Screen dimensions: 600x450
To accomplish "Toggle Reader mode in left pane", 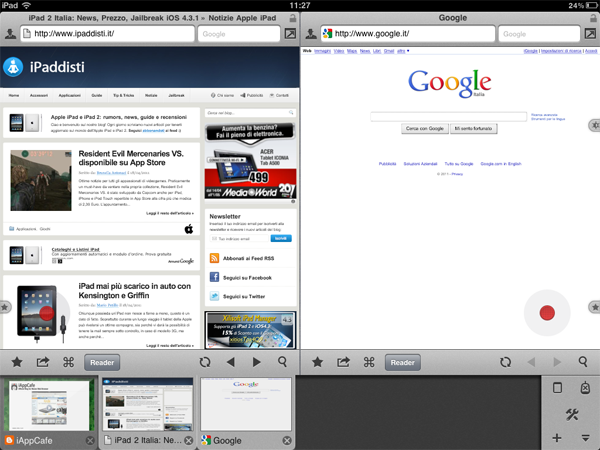I will point(99,363).
